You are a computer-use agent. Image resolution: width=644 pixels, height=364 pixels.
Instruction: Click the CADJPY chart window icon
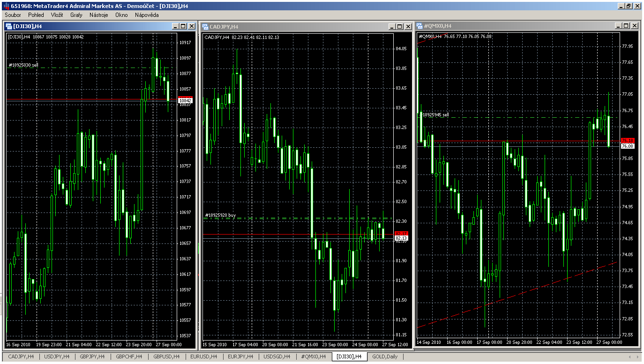(206, 27)
